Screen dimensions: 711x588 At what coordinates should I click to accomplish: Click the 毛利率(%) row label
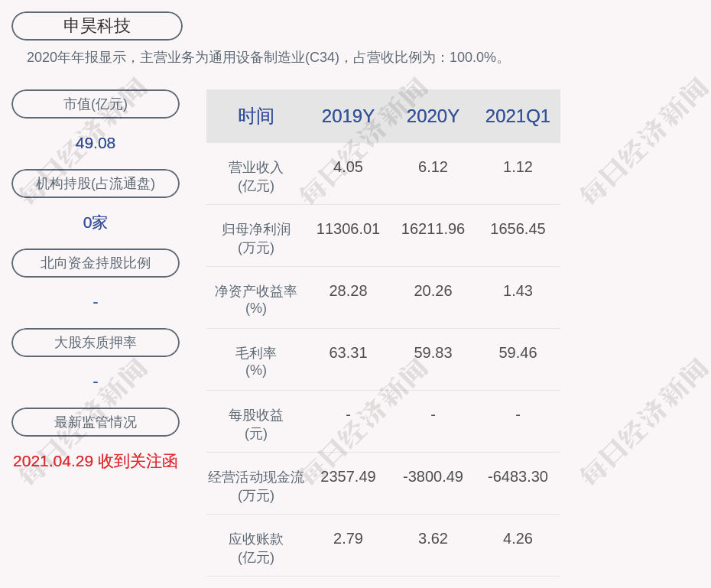256,362
